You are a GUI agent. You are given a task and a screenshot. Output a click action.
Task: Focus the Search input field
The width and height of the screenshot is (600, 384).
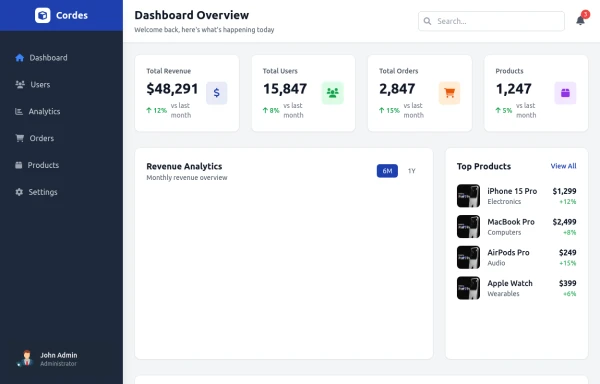pos(491,21)
